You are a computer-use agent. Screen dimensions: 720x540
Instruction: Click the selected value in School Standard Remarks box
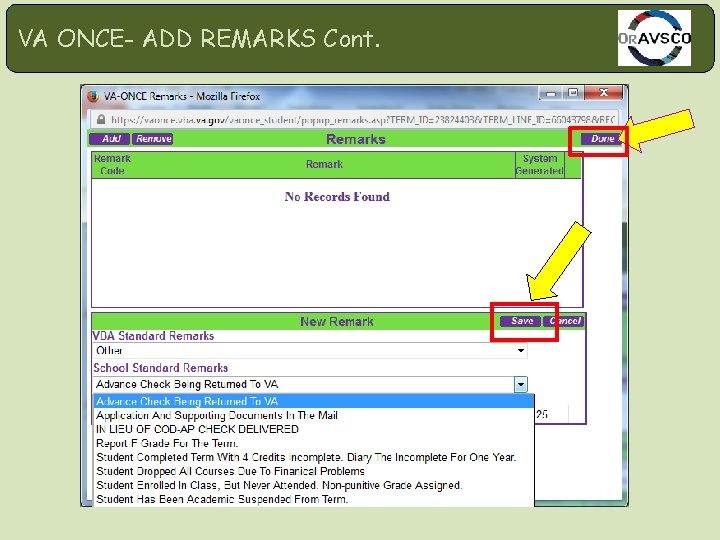point(187,384)
